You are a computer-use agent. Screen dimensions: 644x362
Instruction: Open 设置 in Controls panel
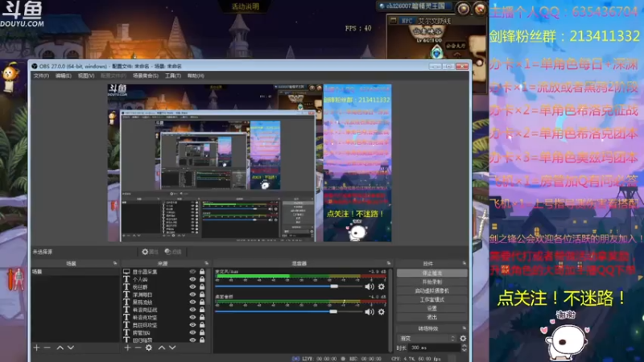point(431,308)
